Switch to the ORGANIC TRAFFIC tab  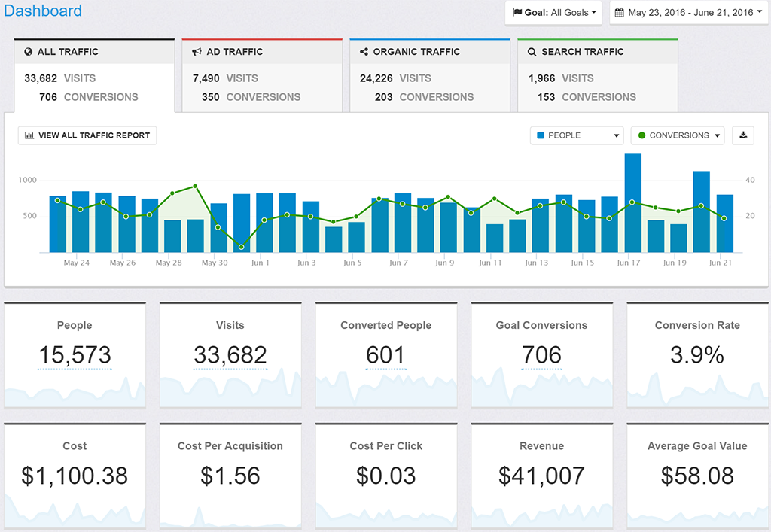coord(430,75)
